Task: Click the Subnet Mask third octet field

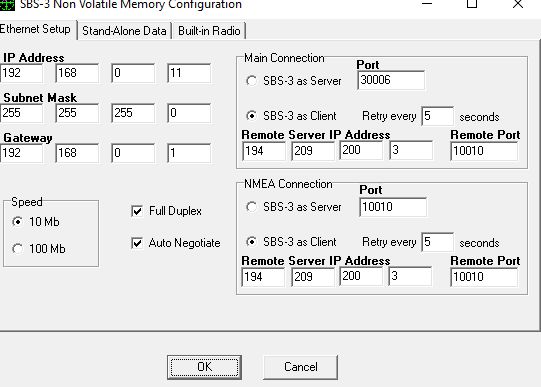Action: pos(133,113)
